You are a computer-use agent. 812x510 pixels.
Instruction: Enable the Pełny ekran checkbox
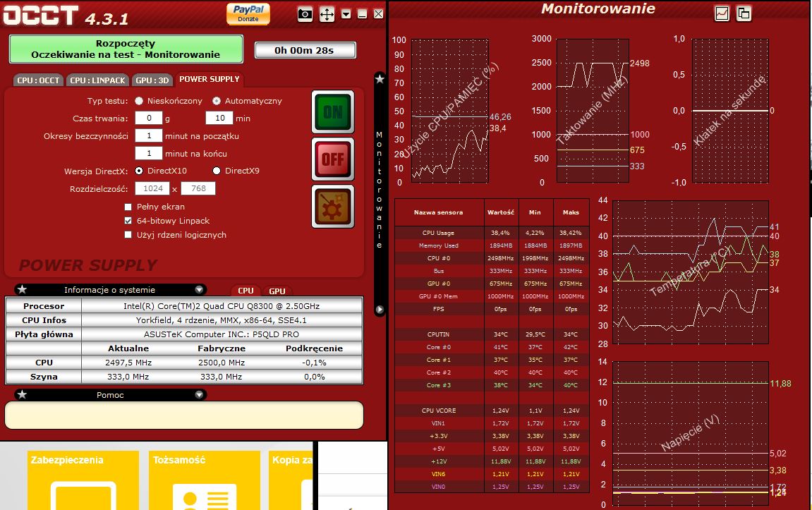click(128, 207)
